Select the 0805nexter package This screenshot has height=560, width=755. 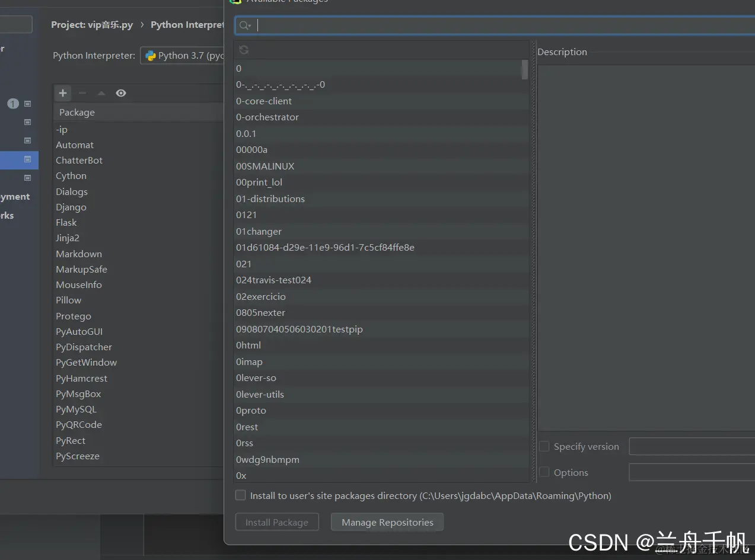tap(381, 313)
